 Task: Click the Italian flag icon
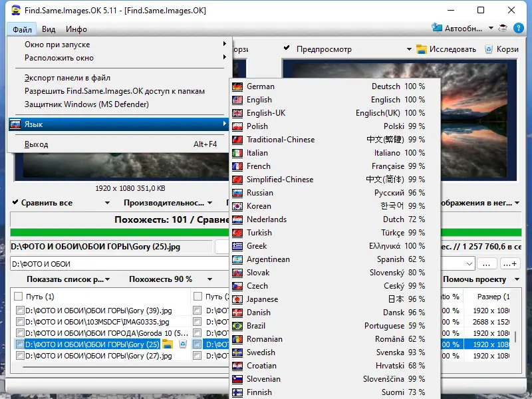pos(237,153)
